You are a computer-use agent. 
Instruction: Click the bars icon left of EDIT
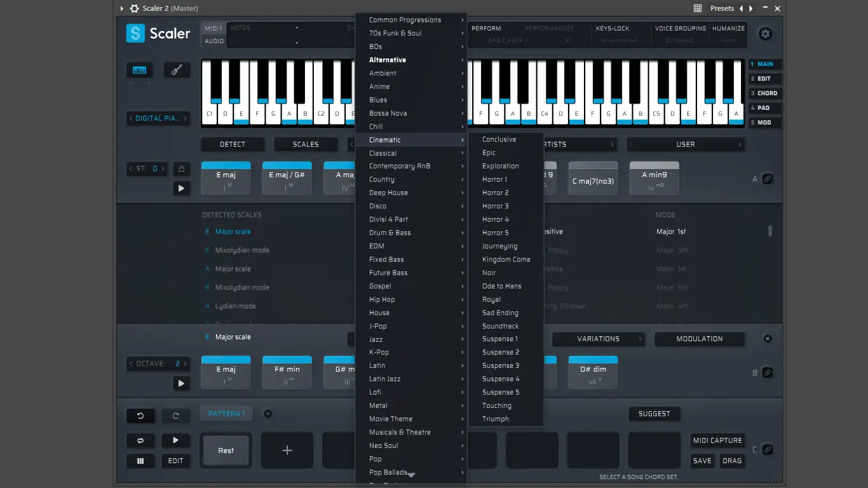140,461
